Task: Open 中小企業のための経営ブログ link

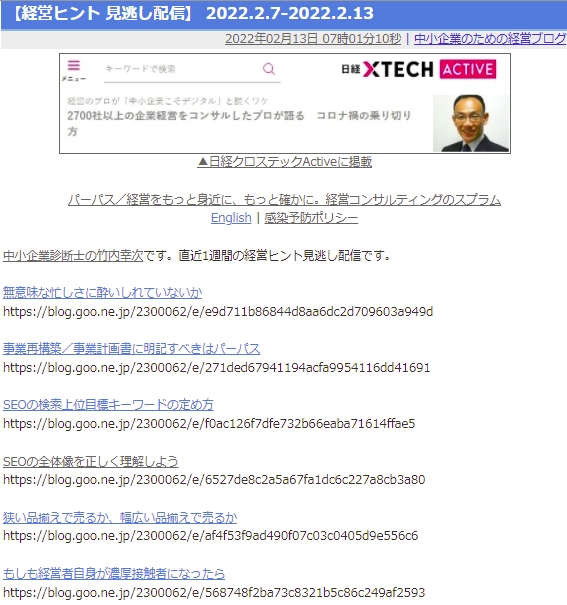Action: point(490,39)
